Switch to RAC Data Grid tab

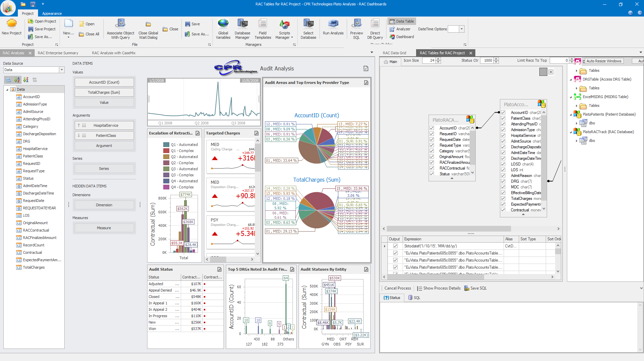(x=395, y=53)
